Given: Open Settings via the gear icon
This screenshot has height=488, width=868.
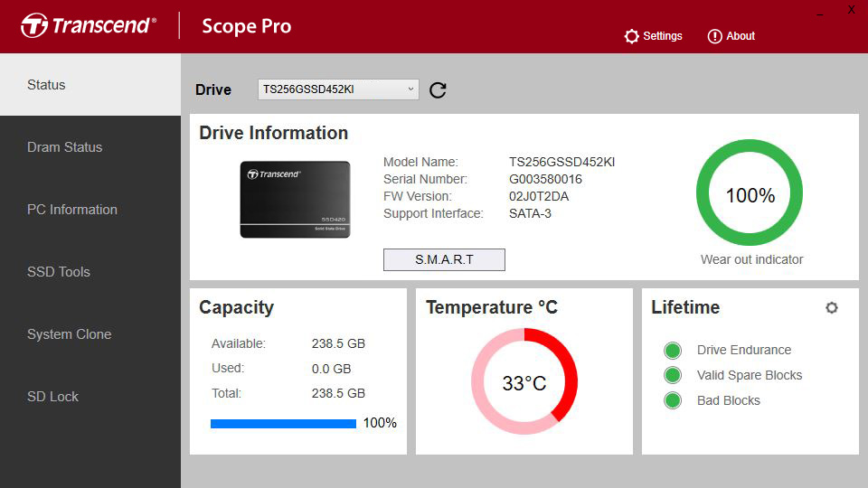Looking at the screenshot, I should pos(631,36).
